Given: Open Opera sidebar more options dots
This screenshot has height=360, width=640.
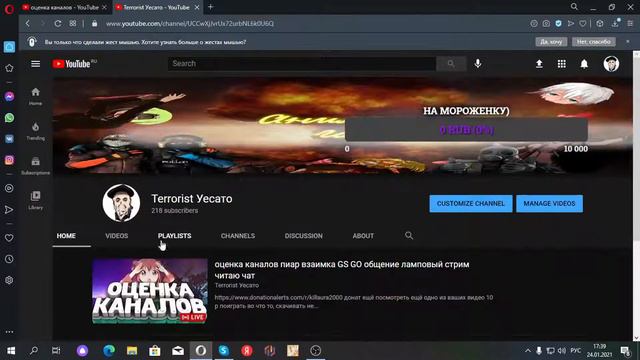Looking at the screenshot, I should click(x=9, y=332).
